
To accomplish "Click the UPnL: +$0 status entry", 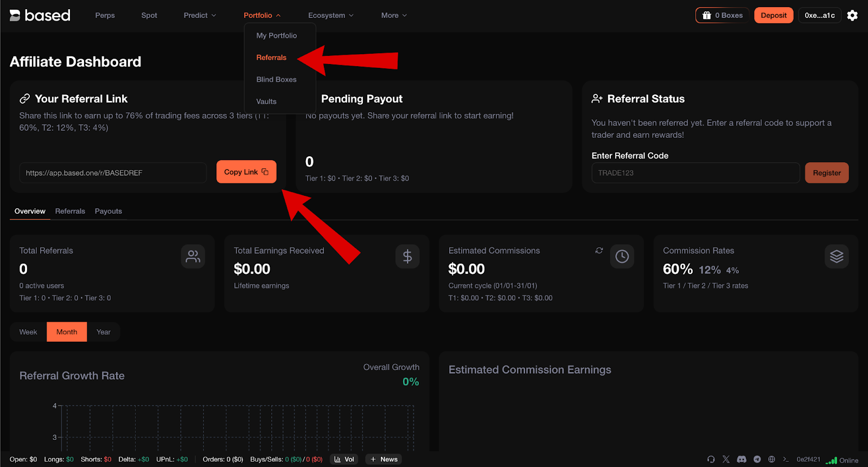I will point(172,459).
